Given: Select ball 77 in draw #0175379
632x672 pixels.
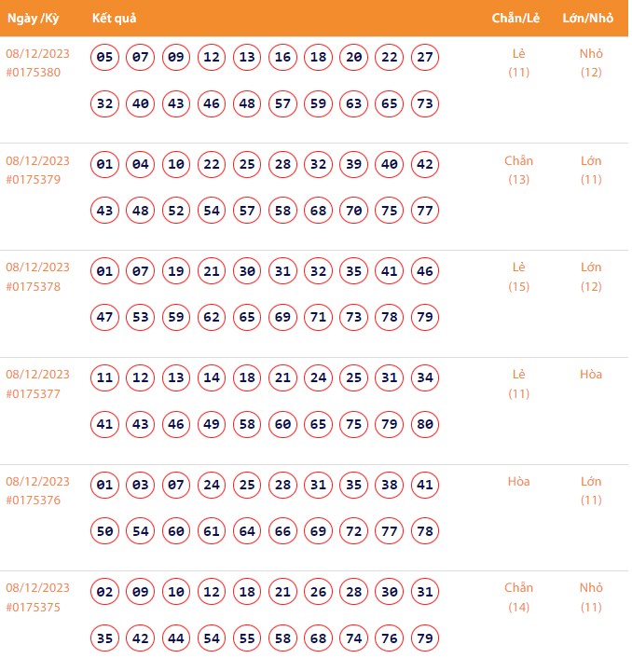Looking at the screenshot, I should (425, 211).
